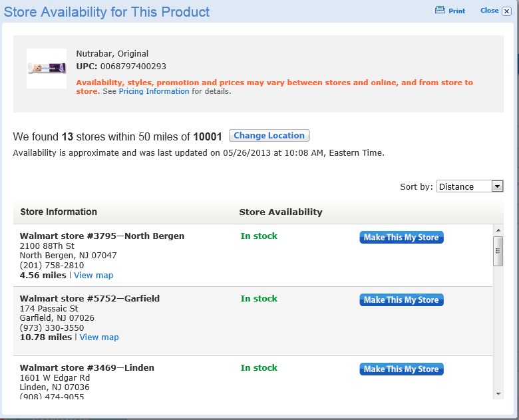Click the Sort by dropdown arrow
Viewport: 519px width, 420px height.
tap(497, 186)
